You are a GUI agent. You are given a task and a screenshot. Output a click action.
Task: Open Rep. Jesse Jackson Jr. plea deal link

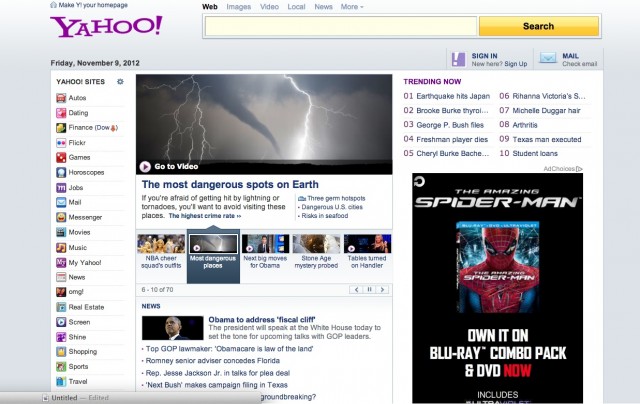(218, 373)
